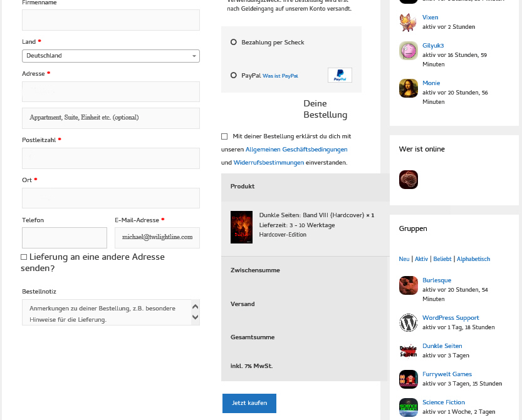Screen dimensions: 522x420
Task: Select the PayPal payment radio button
Action: (x=234, y=76)
